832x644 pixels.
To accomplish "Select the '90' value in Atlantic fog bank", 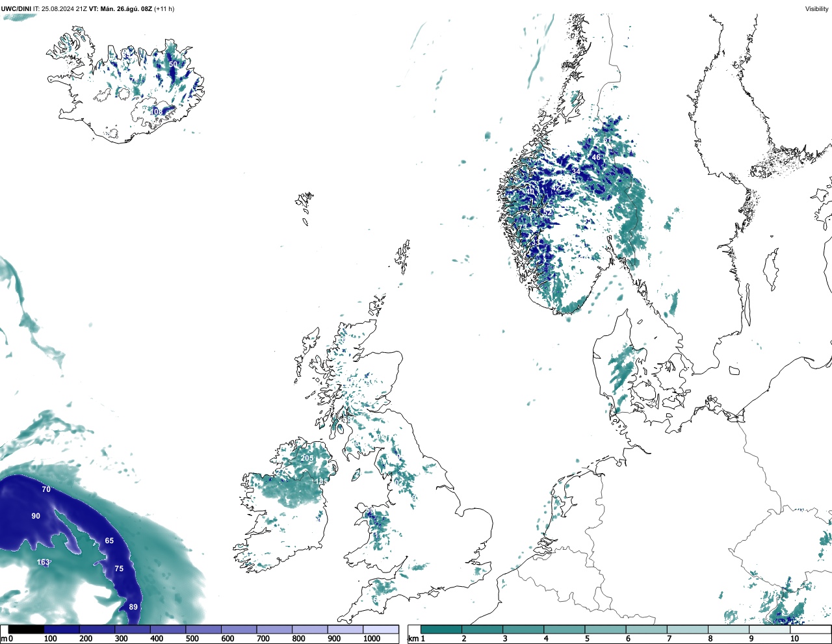I will click(36, 516).
